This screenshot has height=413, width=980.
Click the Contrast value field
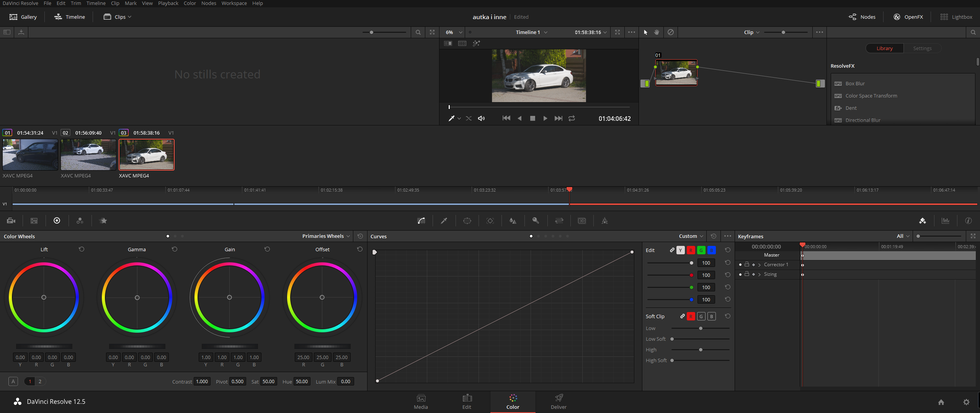pos(202,382)
